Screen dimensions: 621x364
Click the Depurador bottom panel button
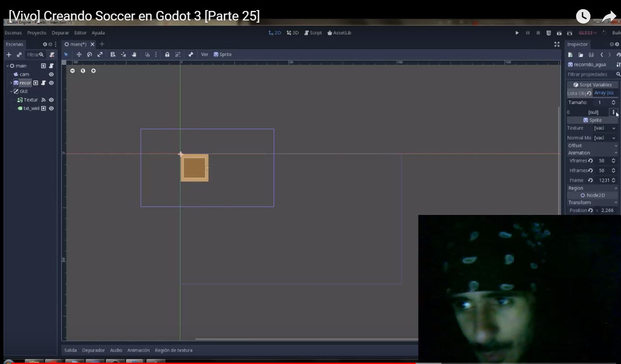tap(93, 350)
